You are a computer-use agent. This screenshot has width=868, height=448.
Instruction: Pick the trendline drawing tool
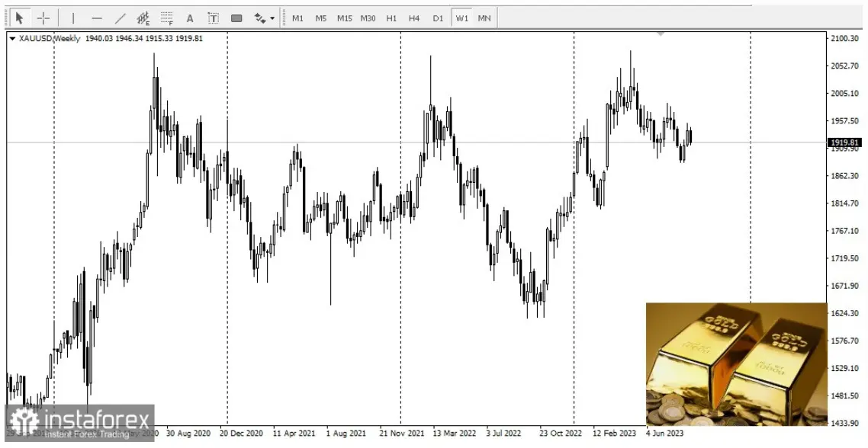pos(120,18)
